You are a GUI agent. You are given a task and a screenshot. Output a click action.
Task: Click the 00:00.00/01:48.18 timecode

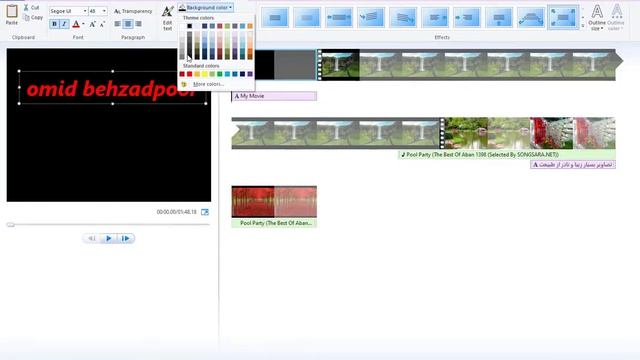(x=176, y=212)
